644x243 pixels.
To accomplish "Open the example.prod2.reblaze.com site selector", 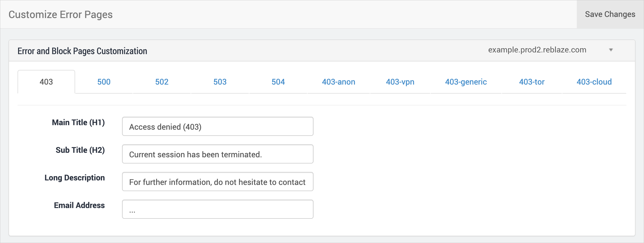I will pyautogui.click(x=537, y=50).
